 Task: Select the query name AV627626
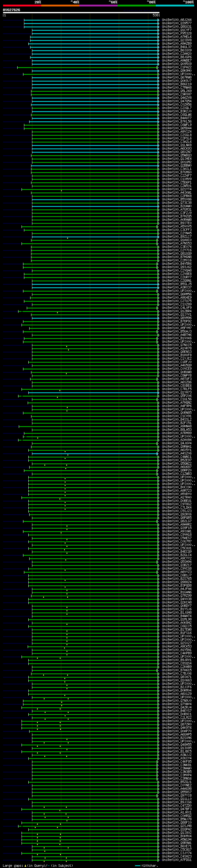tap(11, 10)
